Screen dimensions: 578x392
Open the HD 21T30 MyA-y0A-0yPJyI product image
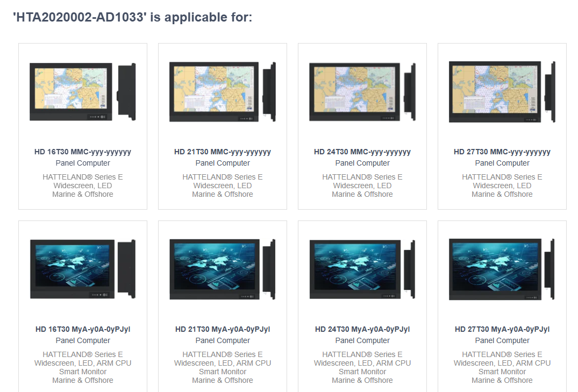pos(222,269)
